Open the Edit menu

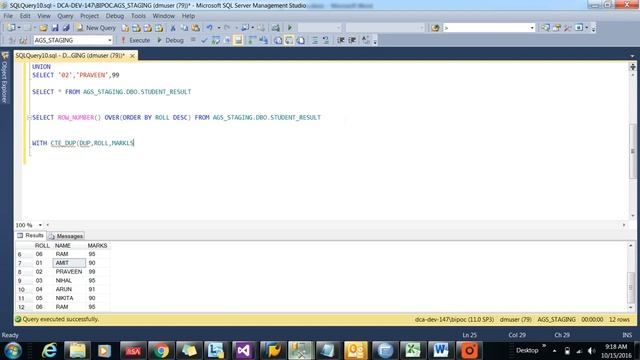click(x=25, y=16)
